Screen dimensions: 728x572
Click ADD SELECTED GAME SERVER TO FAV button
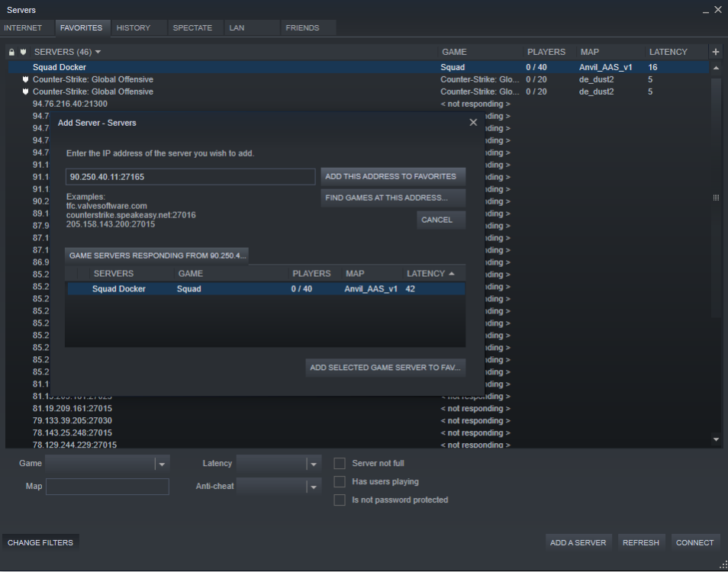click(385, 368)
